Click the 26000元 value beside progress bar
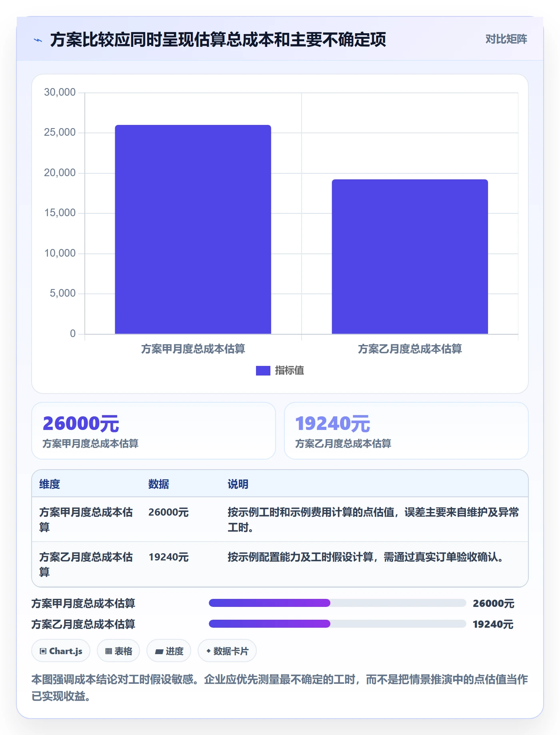Image resolution: width=560 pixels, height=735 pixels. pos(494,603)
